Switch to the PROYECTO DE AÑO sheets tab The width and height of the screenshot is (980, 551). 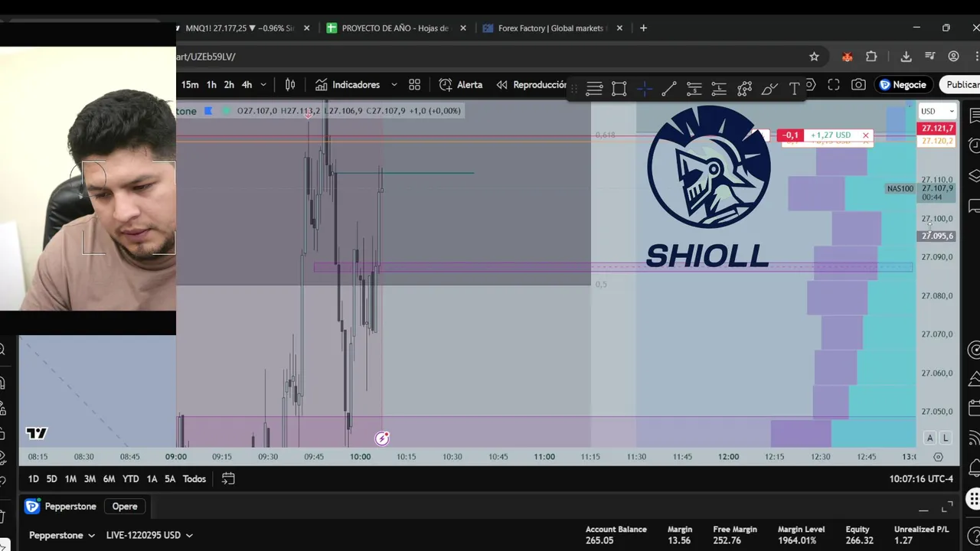pyautogui.click(x=395, y=28)
